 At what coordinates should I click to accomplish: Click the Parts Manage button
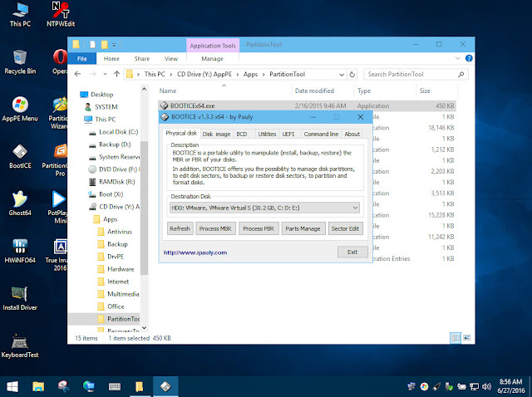(x=303, y=228)
